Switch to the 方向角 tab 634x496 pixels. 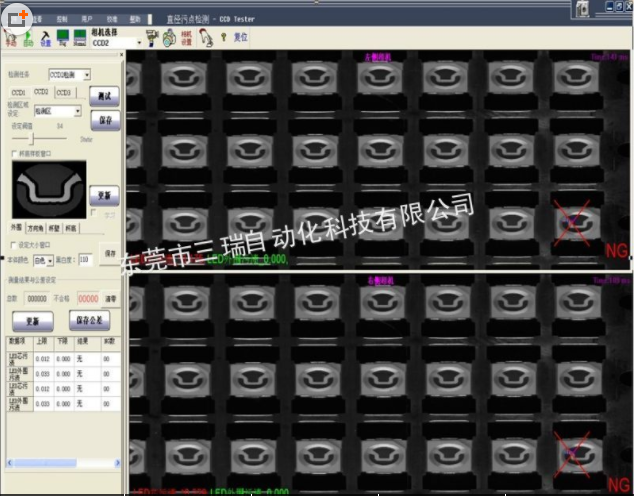[36, 228]
